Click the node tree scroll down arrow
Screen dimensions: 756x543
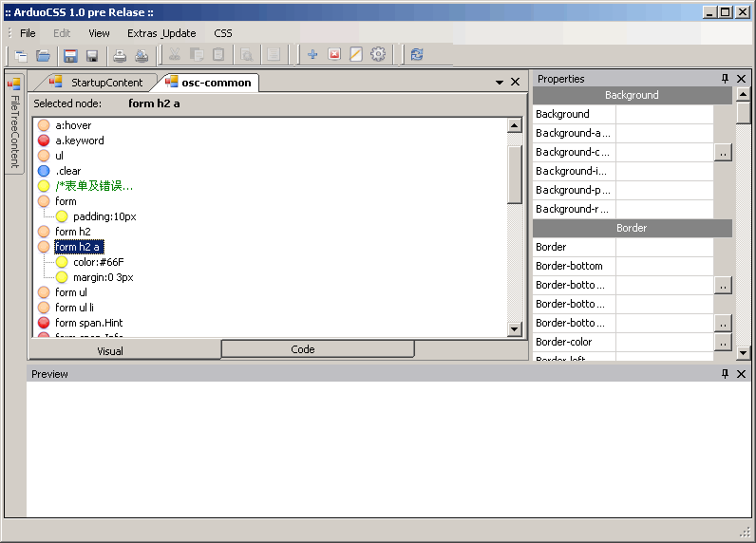click(515, 329)
